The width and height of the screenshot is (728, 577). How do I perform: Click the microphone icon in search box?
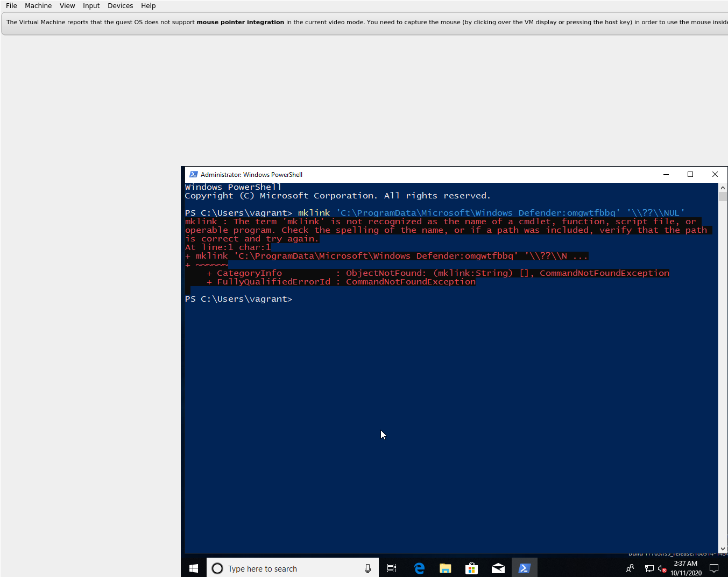(367, 568)
